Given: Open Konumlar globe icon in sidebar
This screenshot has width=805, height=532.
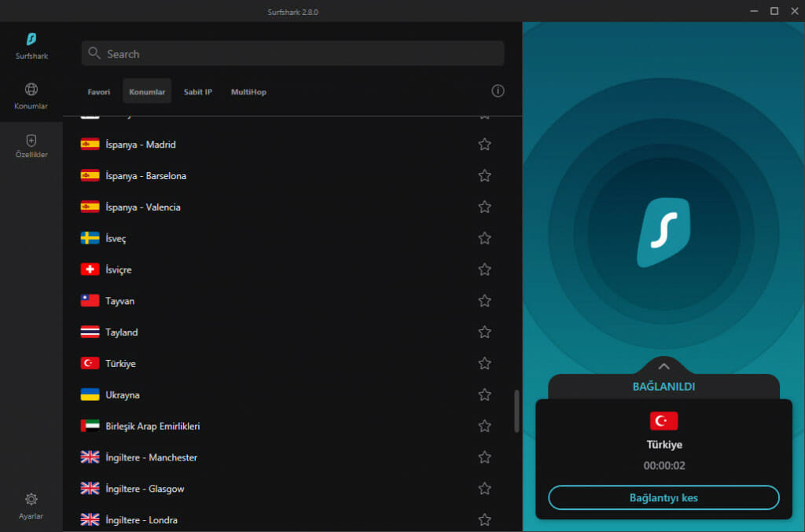Looking at the screenshot, I should pyautogui.click(x=31, y=90).
